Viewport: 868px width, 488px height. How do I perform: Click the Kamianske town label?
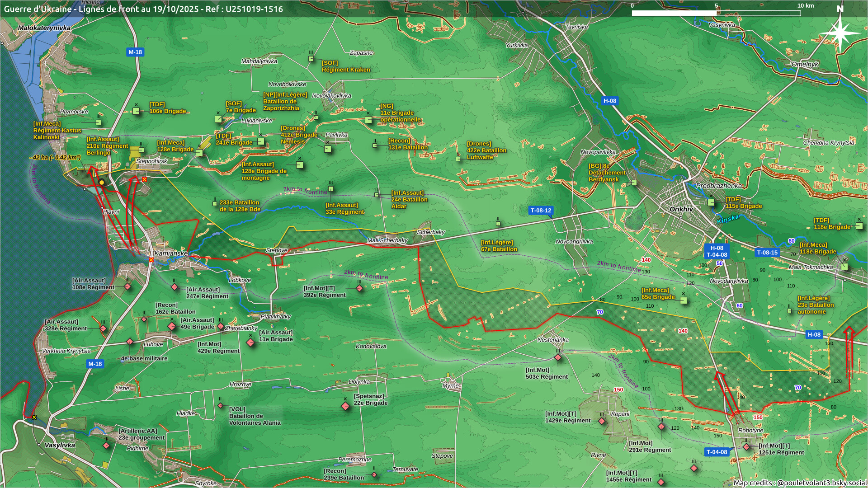pyautogui.click(x=171, y=253)
